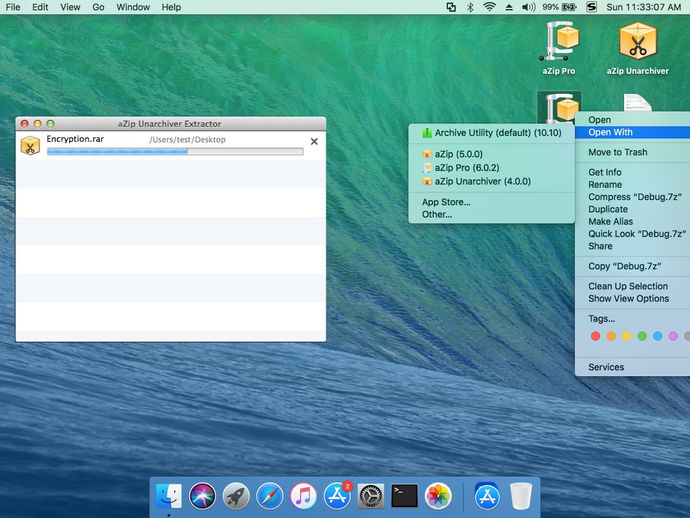Choose Archive Utility (default) from submenu
Image resolution: width=690 pixels, height=518 pixels.
pos(492,133)
